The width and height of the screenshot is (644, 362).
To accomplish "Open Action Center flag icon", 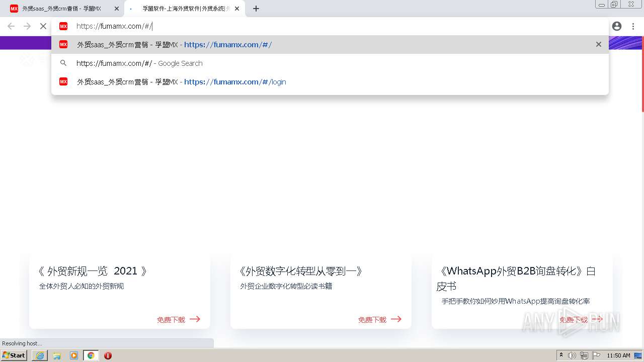I will pyautogui.click(x=596, y=355).
